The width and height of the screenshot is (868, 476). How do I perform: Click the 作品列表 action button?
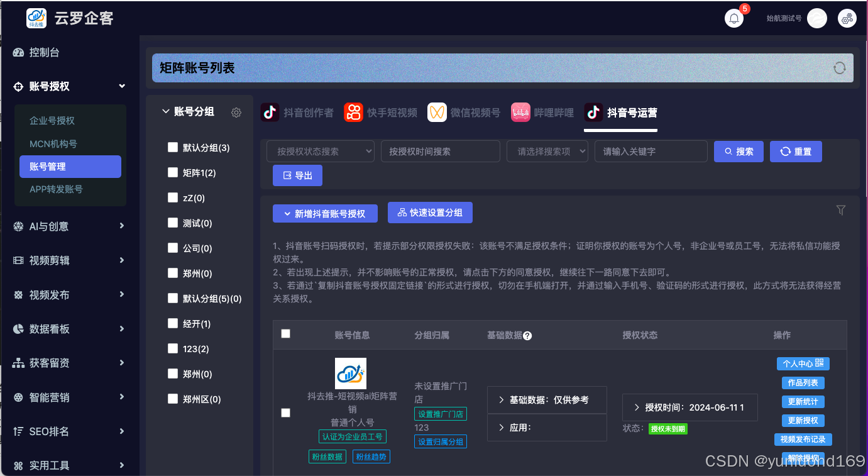click(803, 382)
